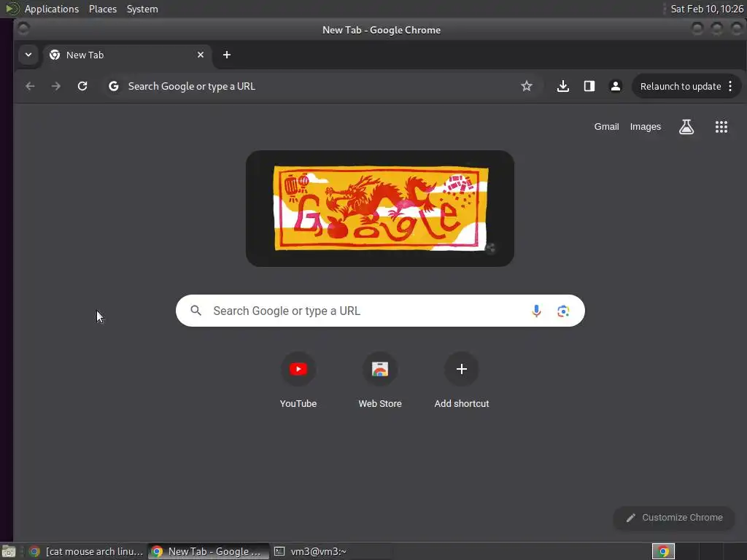The image size is (747, 560).
Task: Switch to vm3@vm3 terminal taskbar window
Action: [331, 551]
